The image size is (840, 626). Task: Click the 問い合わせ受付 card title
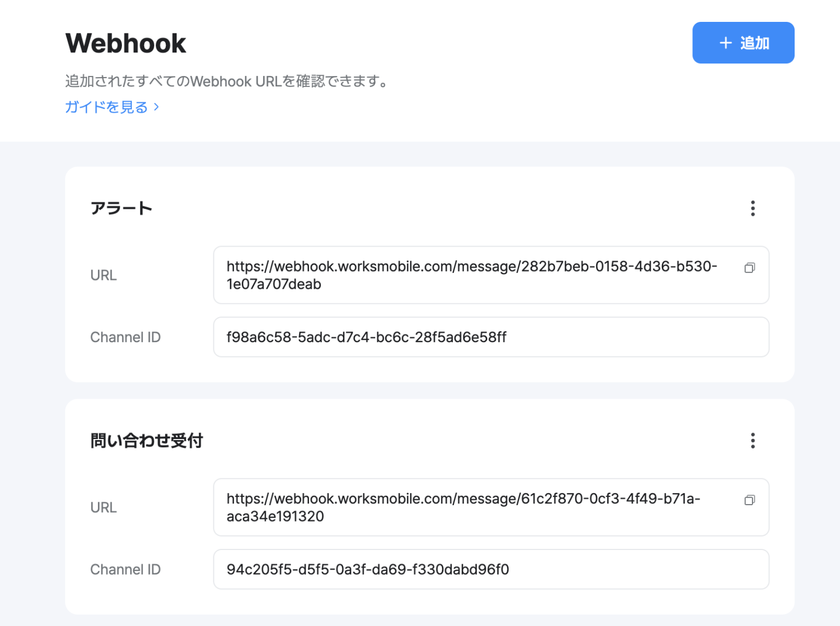(x=147, y=440)
